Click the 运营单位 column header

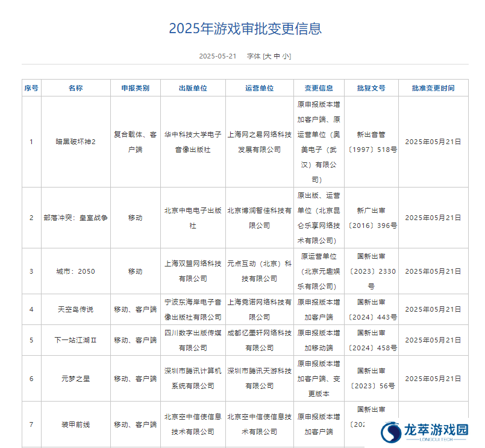260,88
